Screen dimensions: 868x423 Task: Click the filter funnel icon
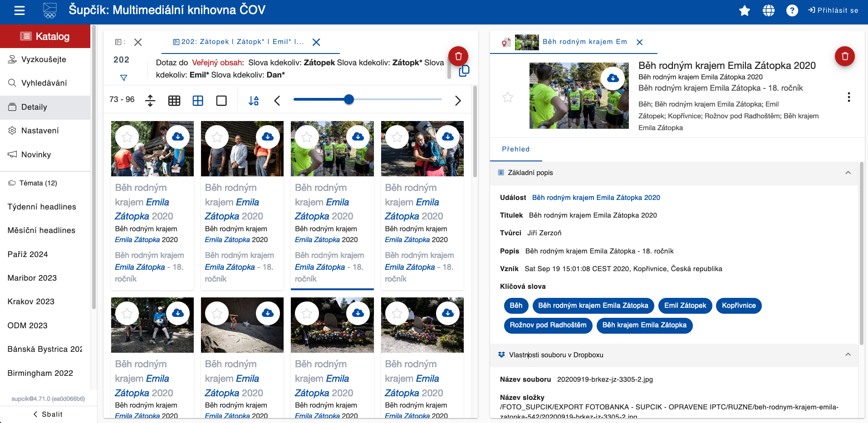(123, 78)
